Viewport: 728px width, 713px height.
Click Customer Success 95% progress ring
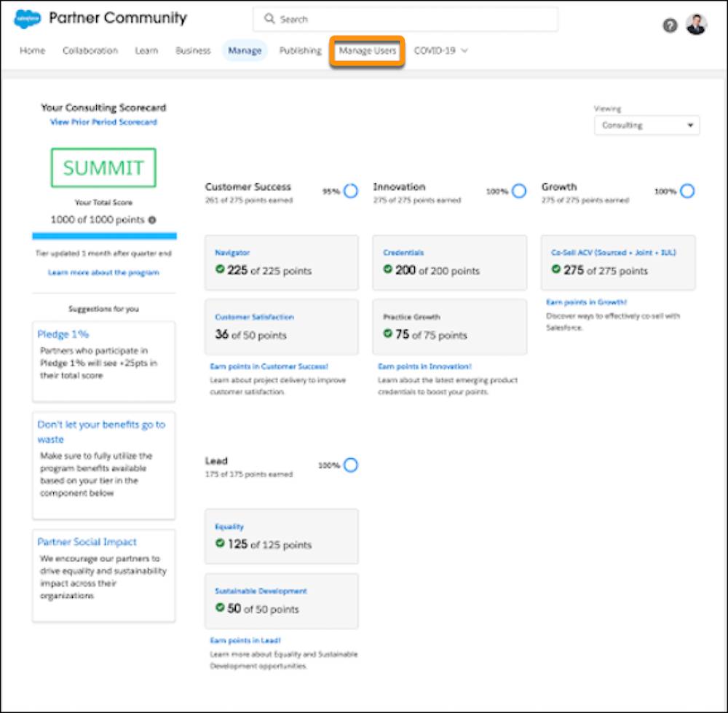[351, 191]
